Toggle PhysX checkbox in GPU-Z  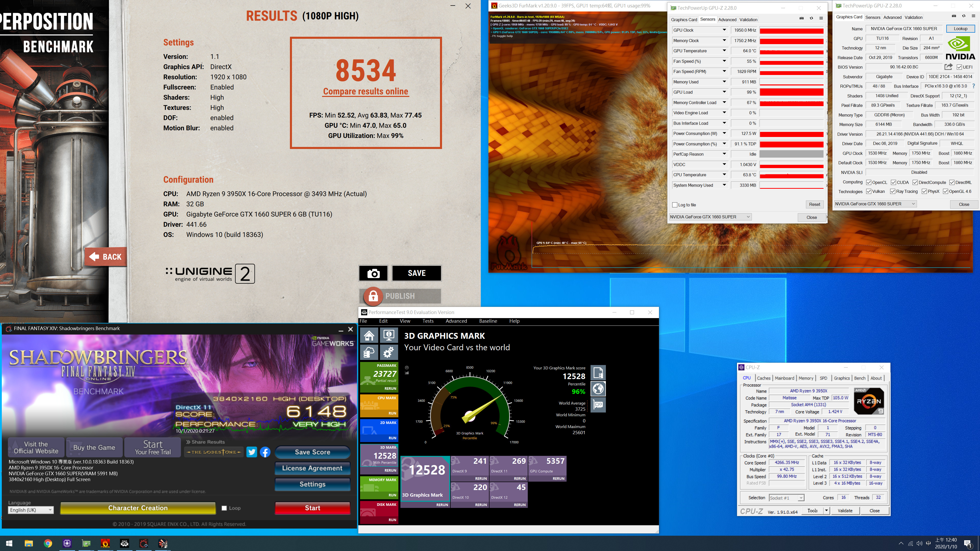pos(924,192)
